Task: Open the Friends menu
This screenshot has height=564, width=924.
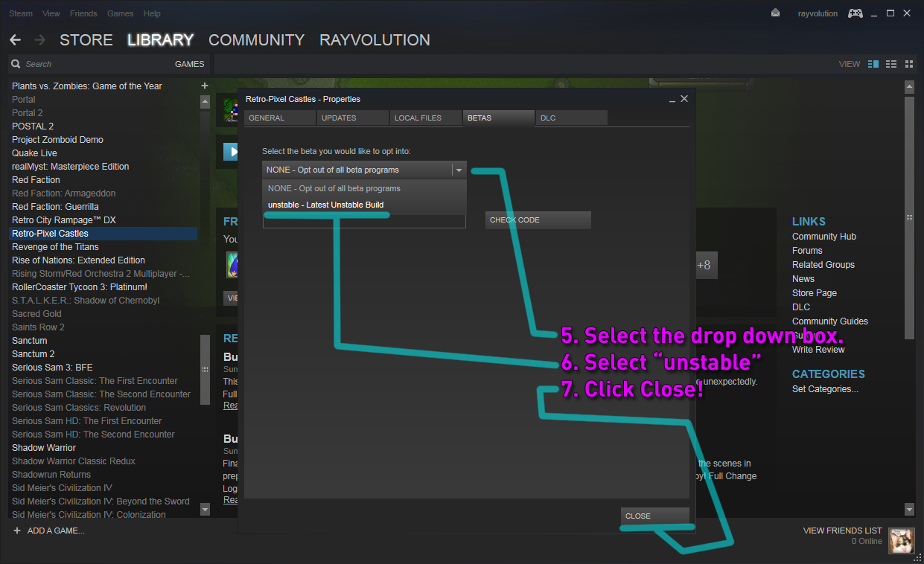Action: point(83,13)
